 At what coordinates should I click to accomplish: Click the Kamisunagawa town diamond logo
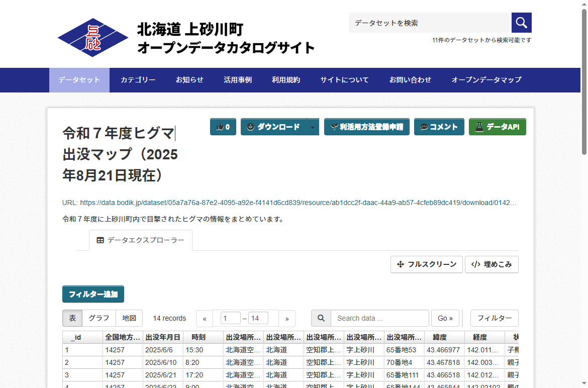pyautogui.click(x=93, y=38)
